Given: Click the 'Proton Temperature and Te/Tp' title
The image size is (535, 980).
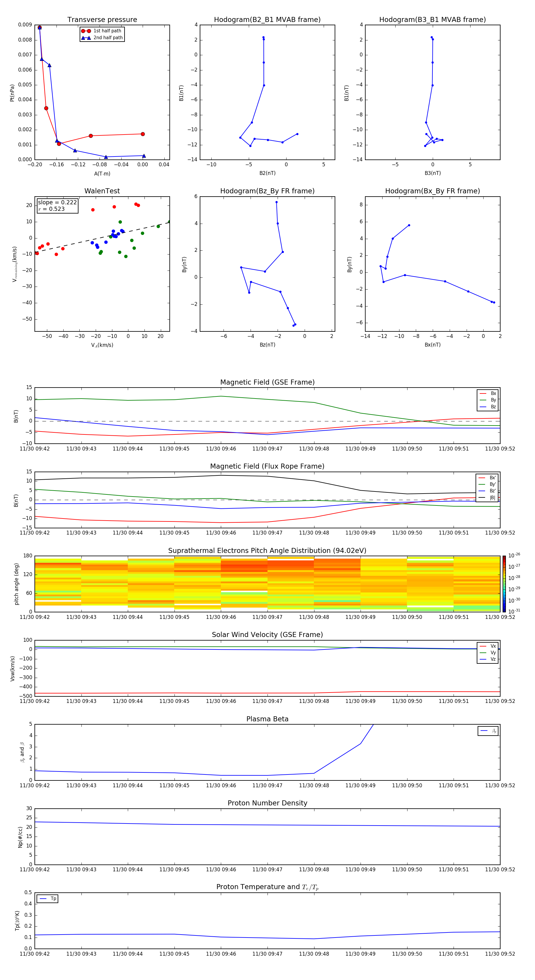Looking at the screenshot, I should click(x=267, y=887).
